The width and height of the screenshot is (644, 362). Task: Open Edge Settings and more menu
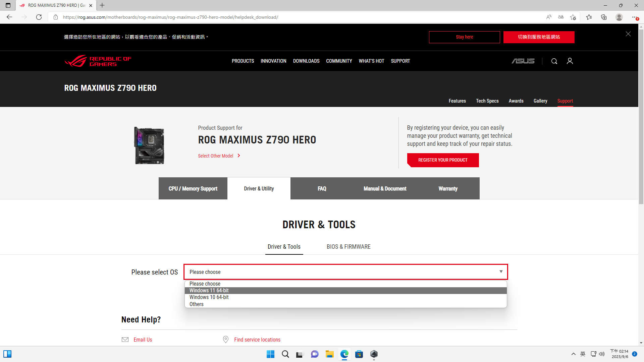[635, 17]
